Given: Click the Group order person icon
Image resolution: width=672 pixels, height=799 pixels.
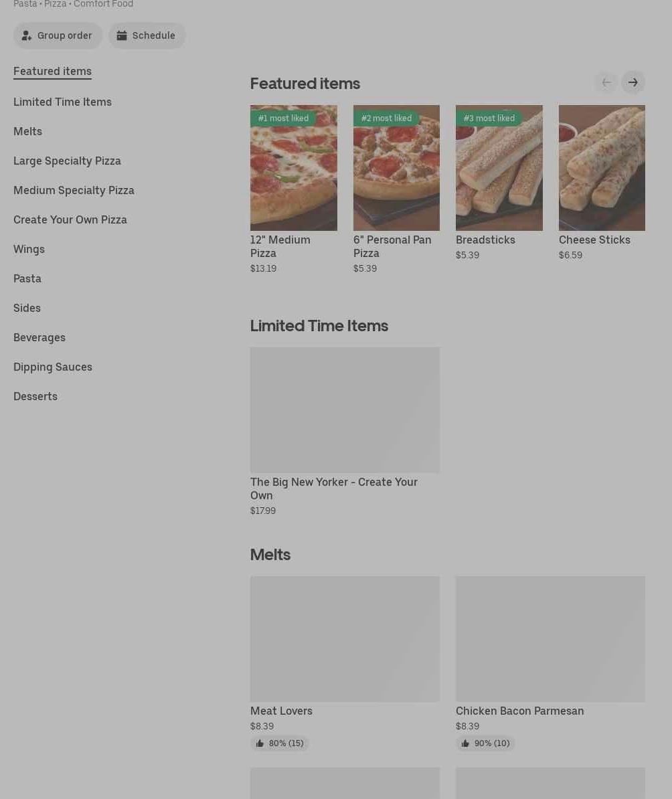Looking at the screenshot, I should [27, 35].
